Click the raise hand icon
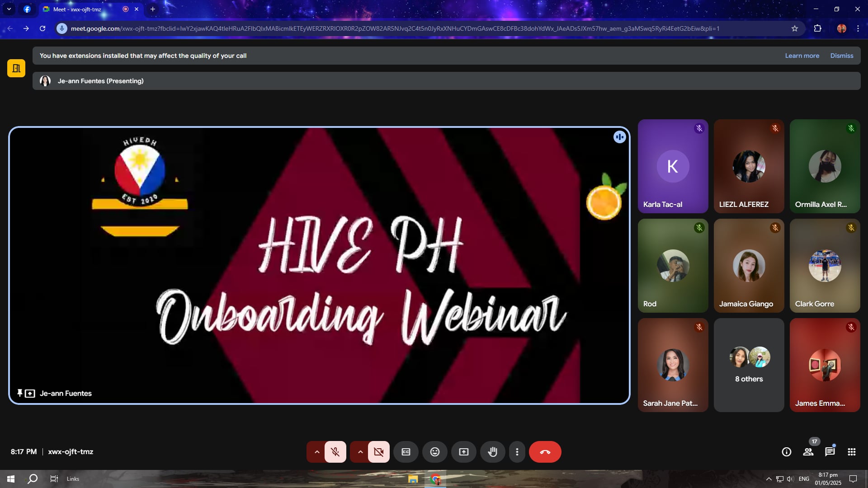The width and height of the screenshot is (868, 488). coord(493,452)
